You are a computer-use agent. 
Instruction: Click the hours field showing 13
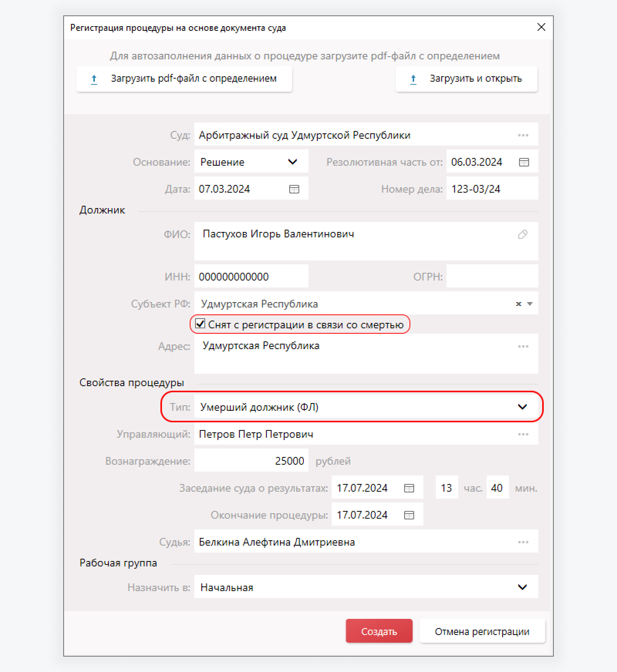[x=447, y=487]
